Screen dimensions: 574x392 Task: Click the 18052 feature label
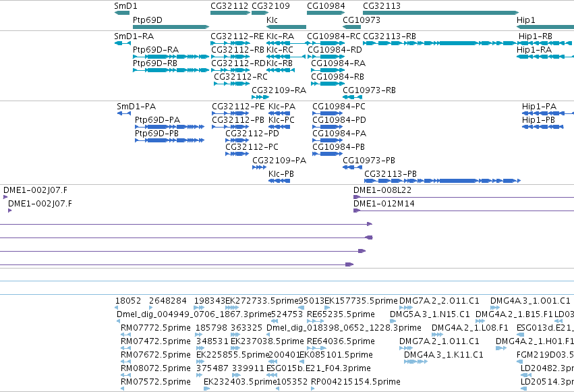[x=128, y=301]
